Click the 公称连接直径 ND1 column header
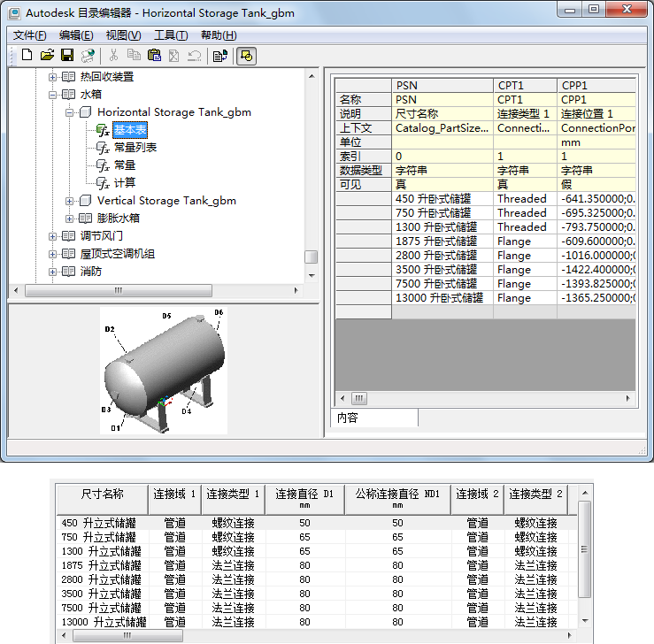Screen dimensions: 654x644 (397, 499)
